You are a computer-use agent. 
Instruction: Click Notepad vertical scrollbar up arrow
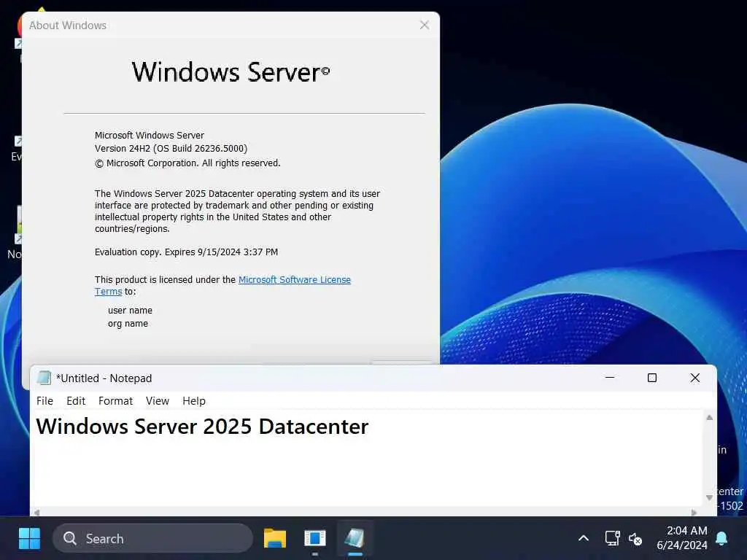click(709, 418)
